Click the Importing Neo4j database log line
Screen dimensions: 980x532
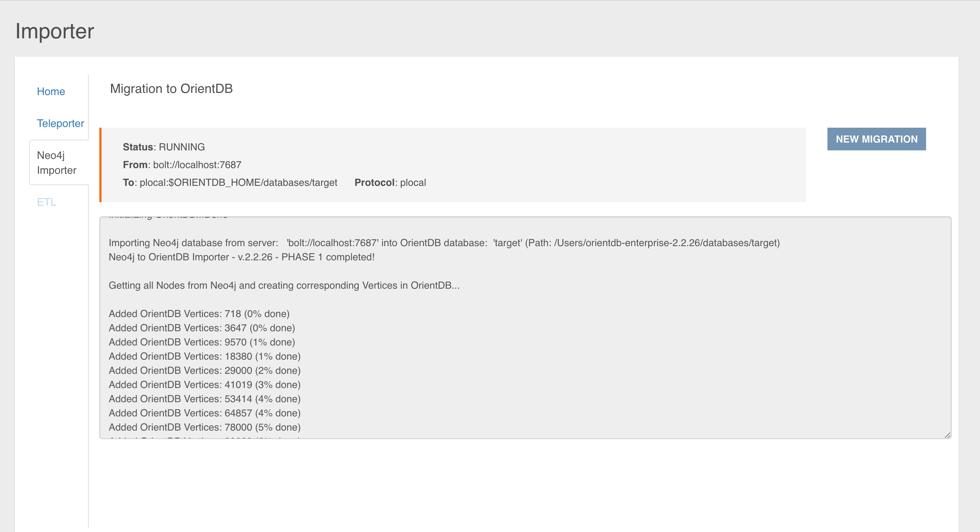[444, 243]
